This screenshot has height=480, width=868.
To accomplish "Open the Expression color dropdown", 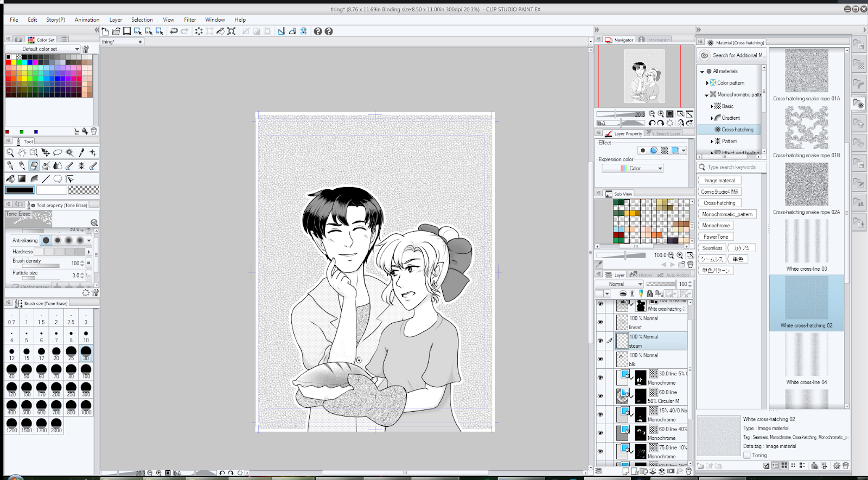I will pos(633,169).
